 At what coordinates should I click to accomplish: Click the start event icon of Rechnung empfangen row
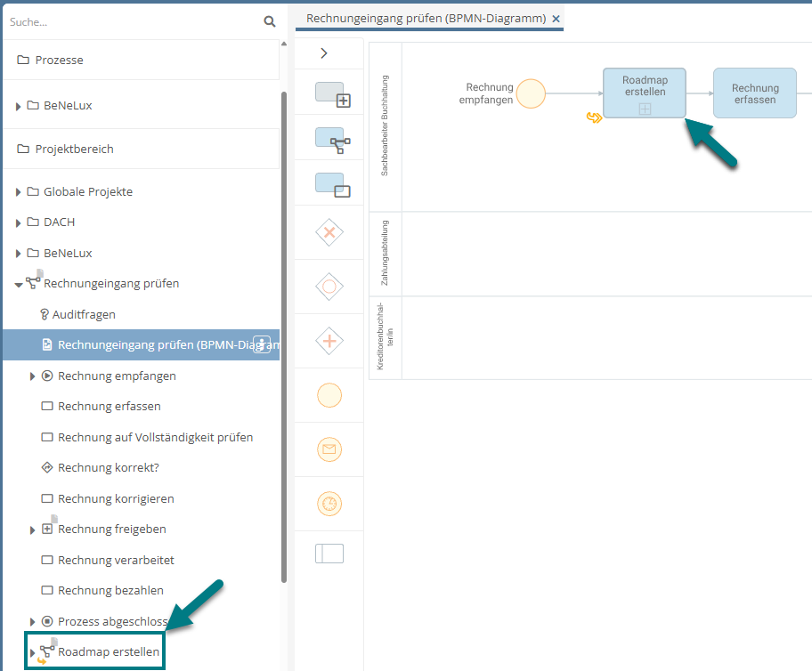tap(47, 376)
